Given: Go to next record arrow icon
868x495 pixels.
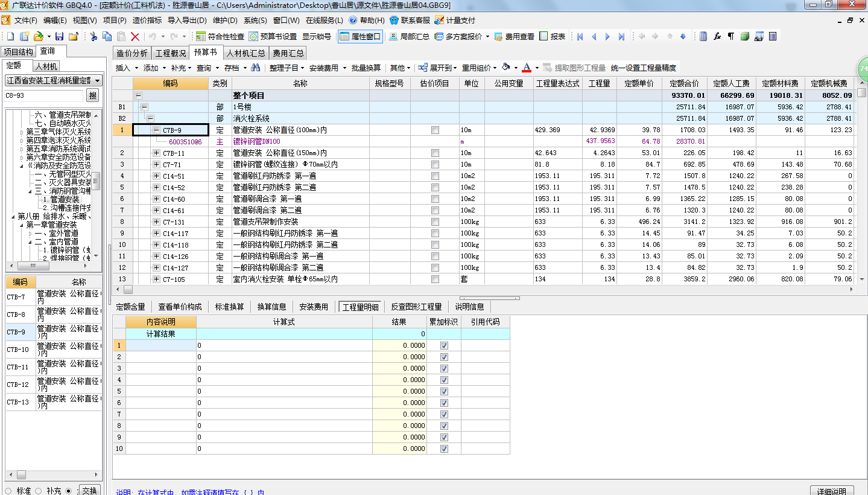Looking at the screenshot, I should 608,37.
